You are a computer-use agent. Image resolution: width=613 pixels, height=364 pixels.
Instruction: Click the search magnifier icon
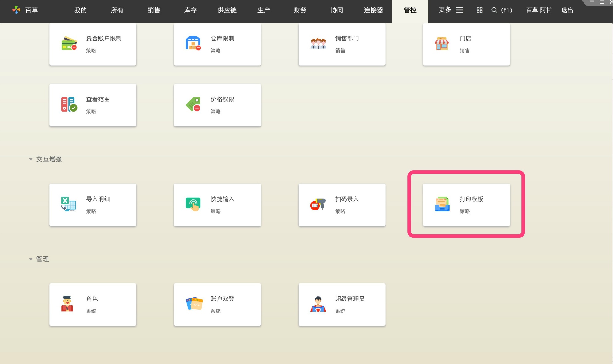(x=494, y=10)
